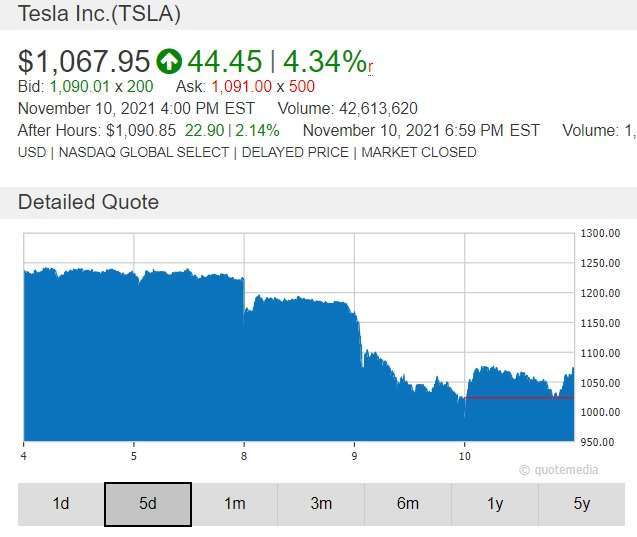Switch chart to the 3m range
637x537 pixels.
[x=321, y=504]
